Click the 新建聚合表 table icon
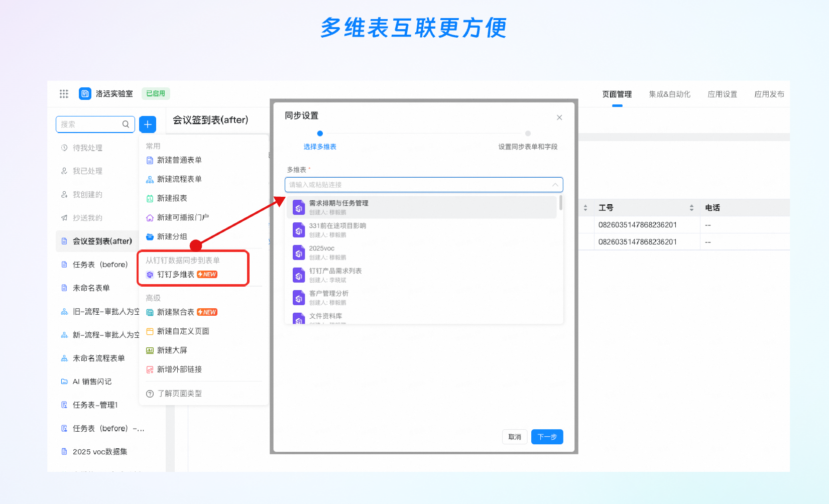Image resolution: width=829 pixels, height=504 pixels. point(150,312)
